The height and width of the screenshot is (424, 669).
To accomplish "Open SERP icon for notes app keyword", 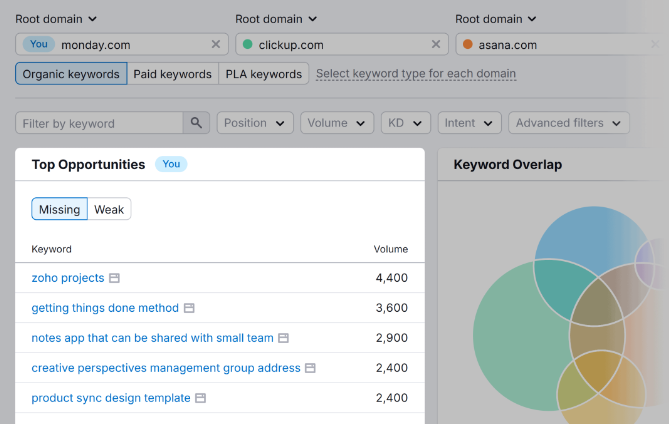I will tap(284, 338).
